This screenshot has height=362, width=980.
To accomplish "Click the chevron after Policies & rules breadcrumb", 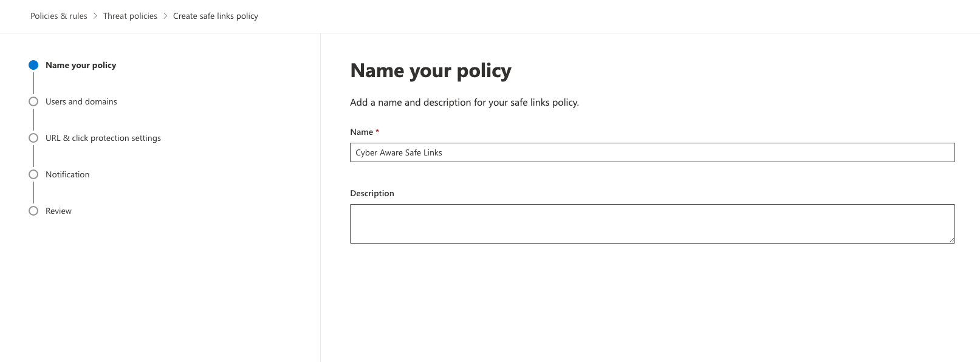I will click(95, 16).
